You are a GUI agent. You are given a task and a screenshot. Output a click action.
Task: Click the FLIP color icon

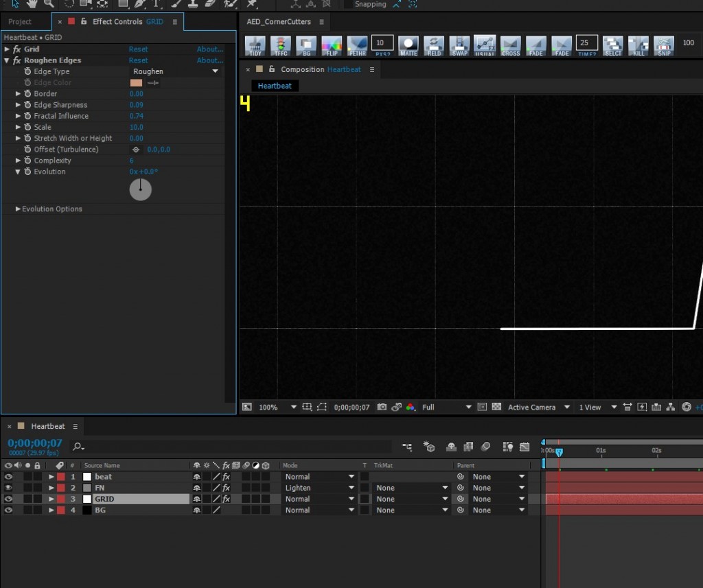(331, 45)
